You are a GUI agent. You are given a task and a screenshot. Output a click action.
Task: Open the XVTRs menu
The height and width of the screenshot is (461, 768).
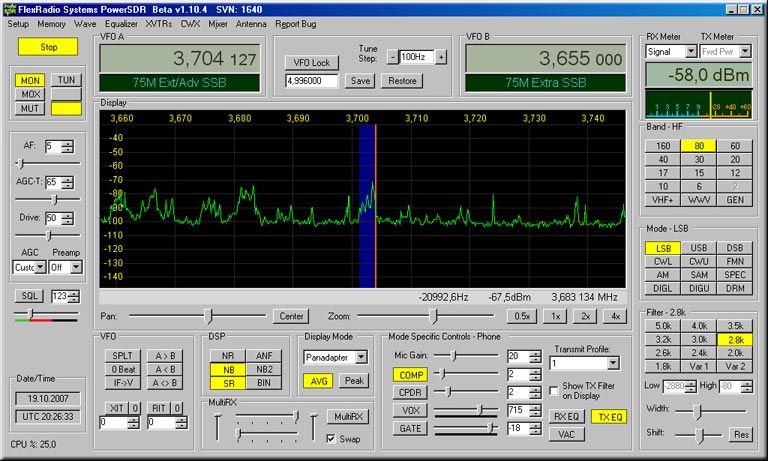pyautogui.click(x=159, y=24)
